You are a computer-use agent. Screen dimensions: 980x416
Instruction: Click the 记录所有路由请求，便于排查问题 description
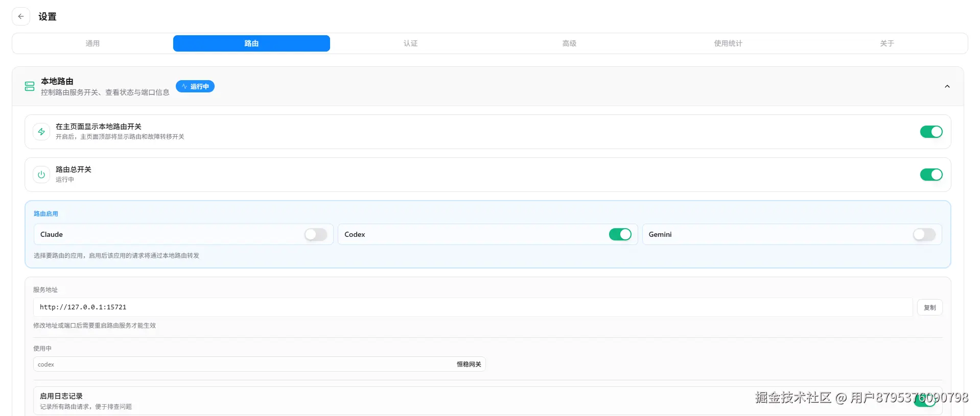pos(86,407)
